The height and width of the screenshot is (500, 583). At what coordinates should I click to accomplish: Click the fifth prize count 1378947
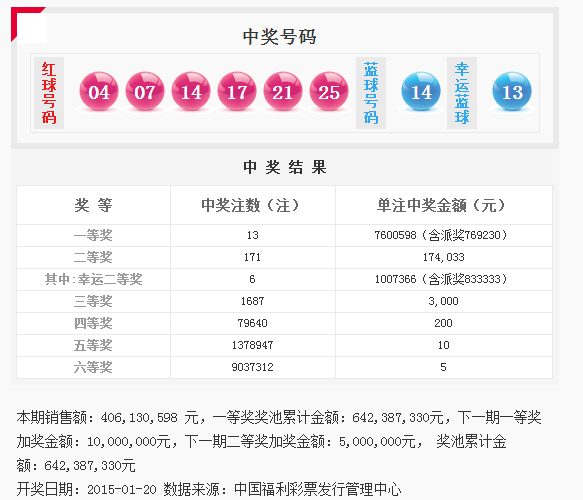252,345
